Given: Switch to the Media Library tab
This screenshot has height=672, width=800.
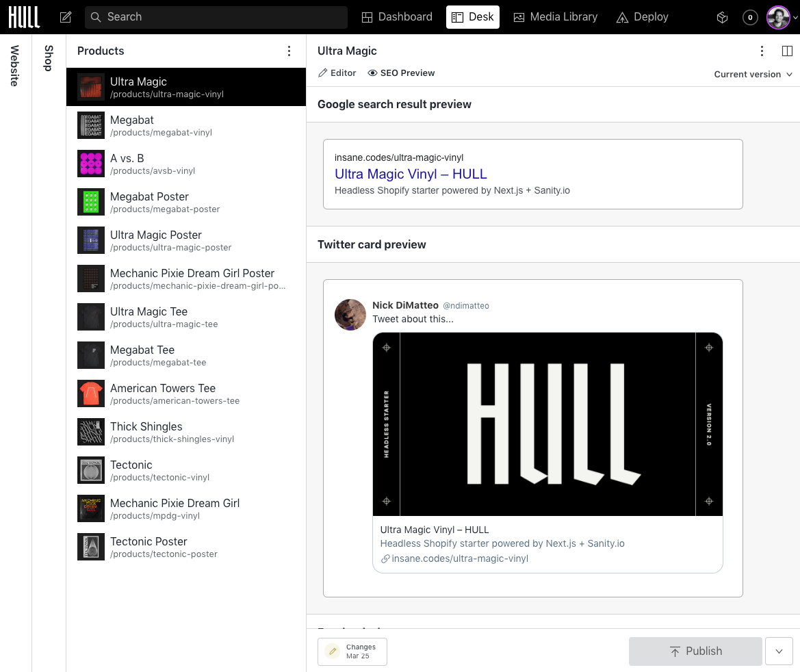Looking at the screenshot, I should coord(555,16).
